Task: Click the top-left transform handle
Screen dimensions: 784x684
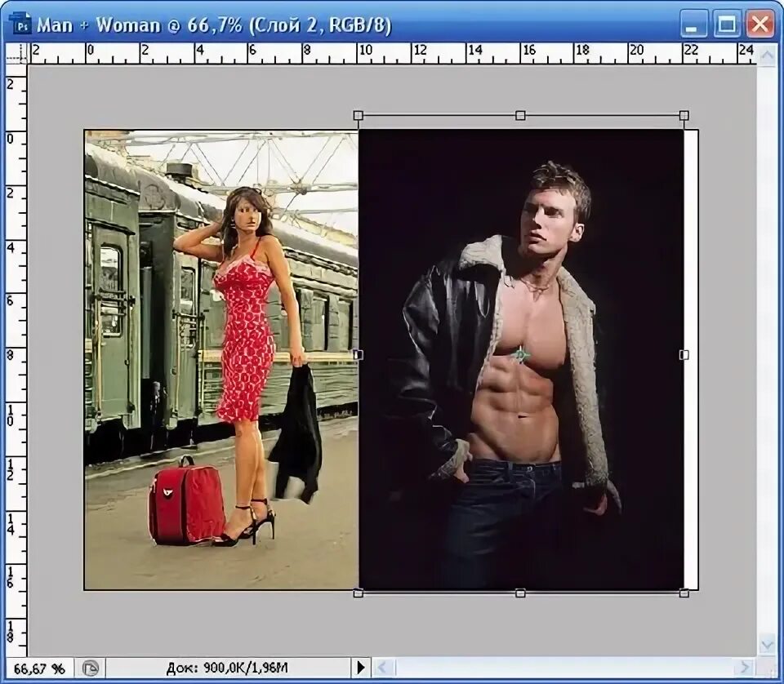Action: [x=358, y=115]
